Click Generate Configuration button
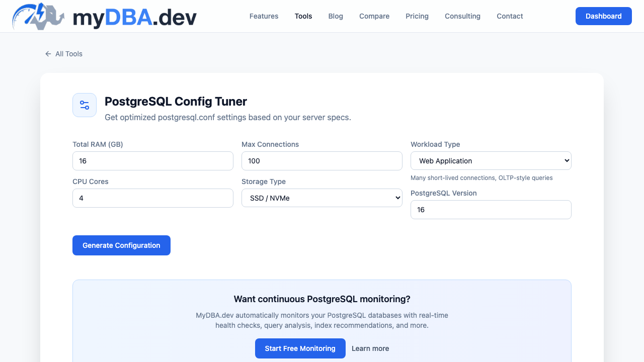This screenshot has height=362, width=644. tap(121, 245)
